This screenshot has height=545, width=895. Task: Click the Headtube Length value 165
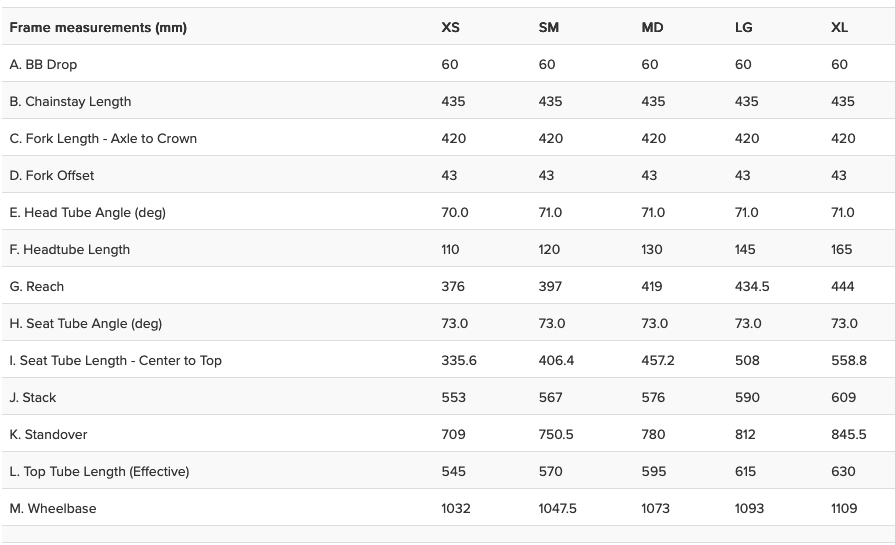pos(842,250)
